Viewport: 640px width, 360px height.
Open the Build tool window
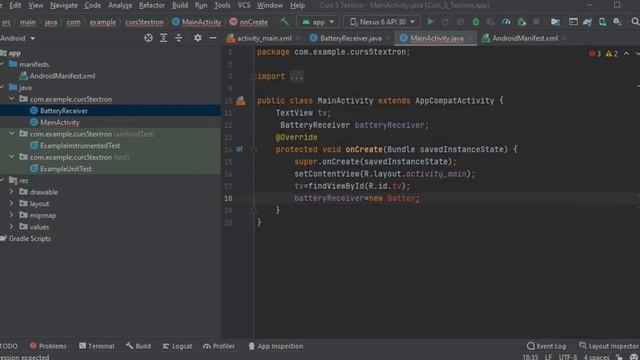point(138,346)
